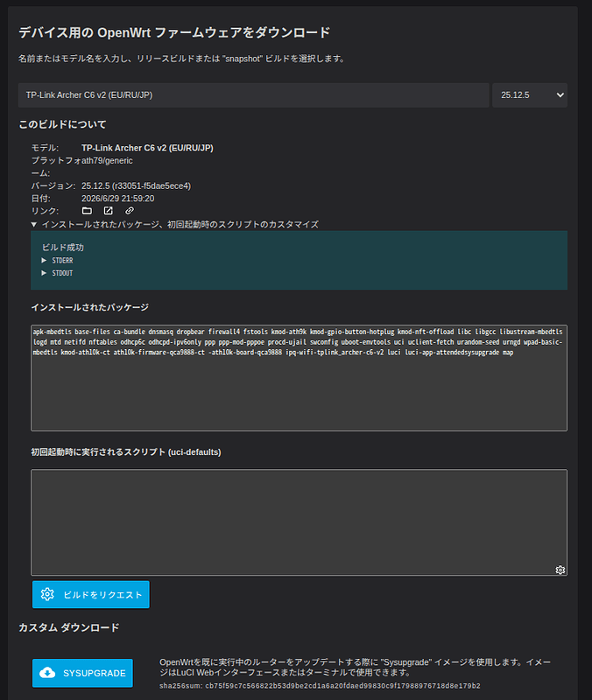Click ビルドをリクエスト button
Viewport: 592px width, 700px height.
[91, 594]
